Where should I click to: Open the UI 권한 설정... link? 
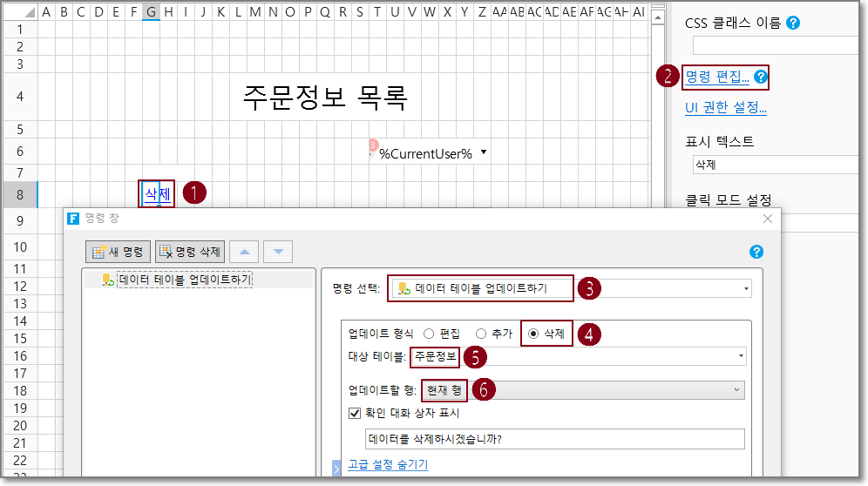tap(725, 108)
